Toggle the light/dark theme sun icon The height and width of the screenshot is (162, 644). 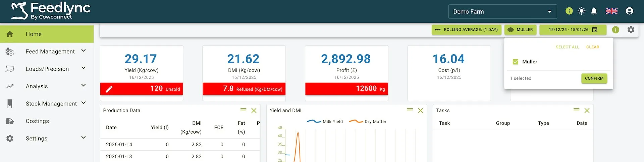pyautogui.click(x=581, y=11)
